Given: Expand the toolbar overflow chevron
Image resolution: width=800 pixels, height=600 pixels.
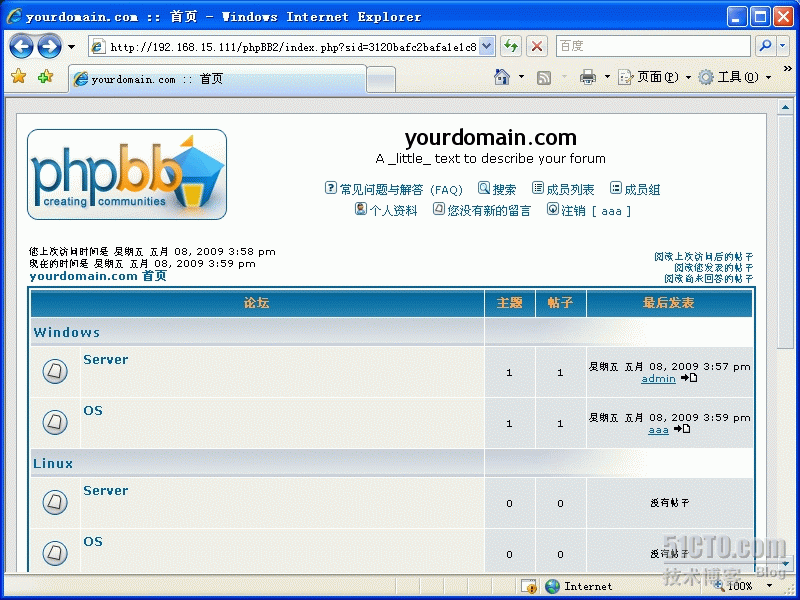Looking at the screenshot, I should pyautogui.click(x=787, y=68).
